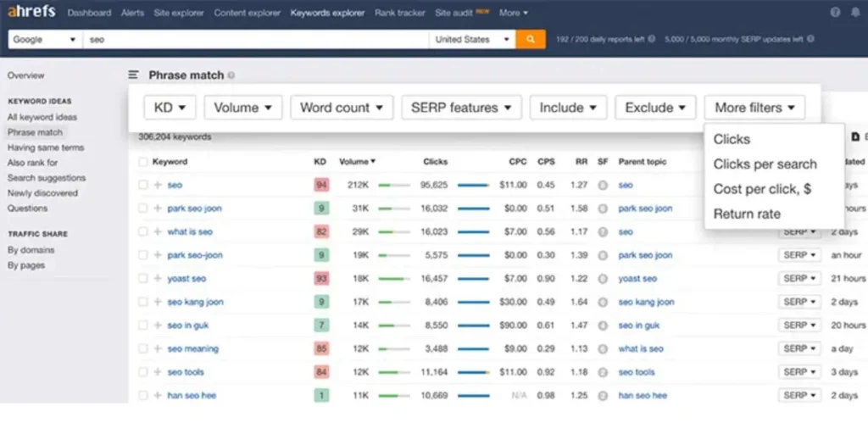Click SERP features icon in 'seo tools' row

click(603, 372)
